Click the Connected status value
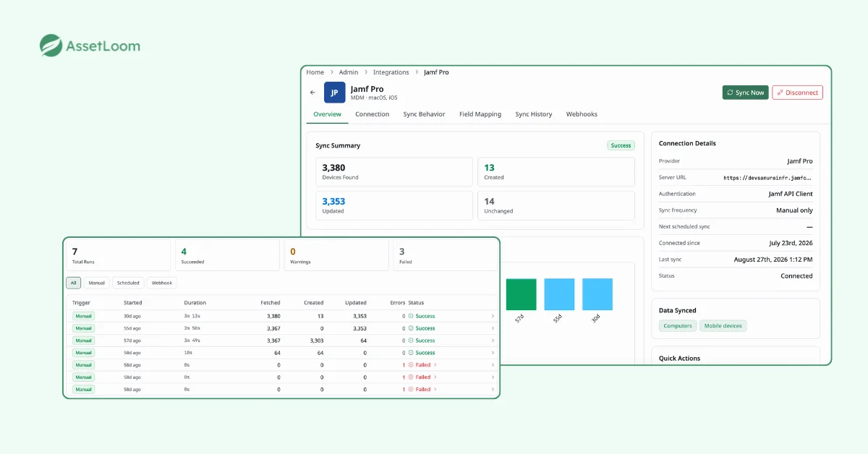868x454 pixels. click(796, 276)
